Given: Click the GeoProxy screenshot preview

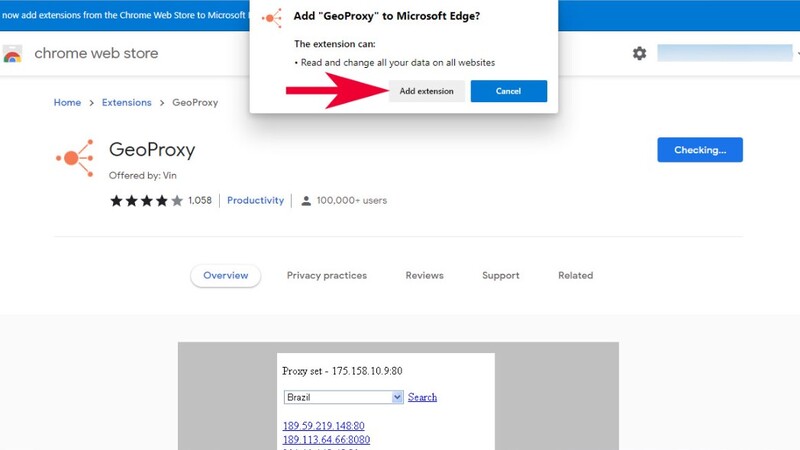Looking at the screenshot, I should pos(398,396).
